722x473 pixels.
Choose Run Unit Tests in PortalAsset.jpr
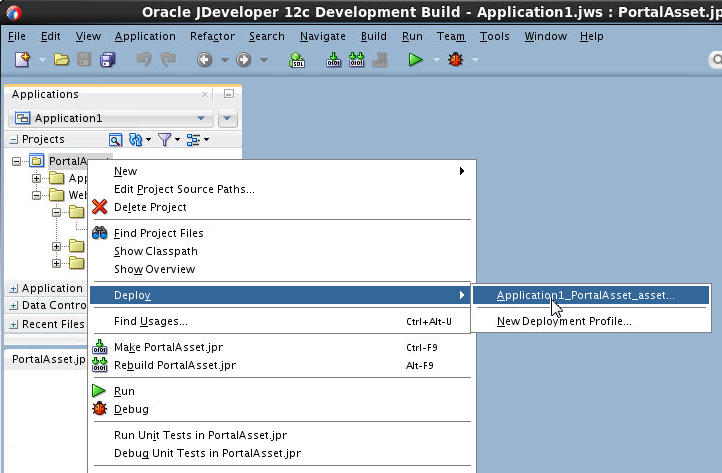(x=283, y=435)
